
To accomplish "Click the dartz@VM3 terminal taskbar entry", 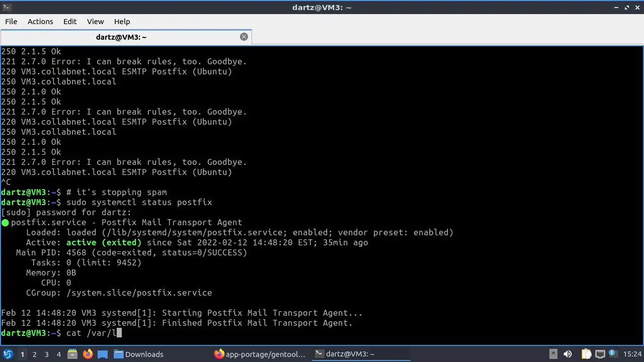I will point(360,354).
